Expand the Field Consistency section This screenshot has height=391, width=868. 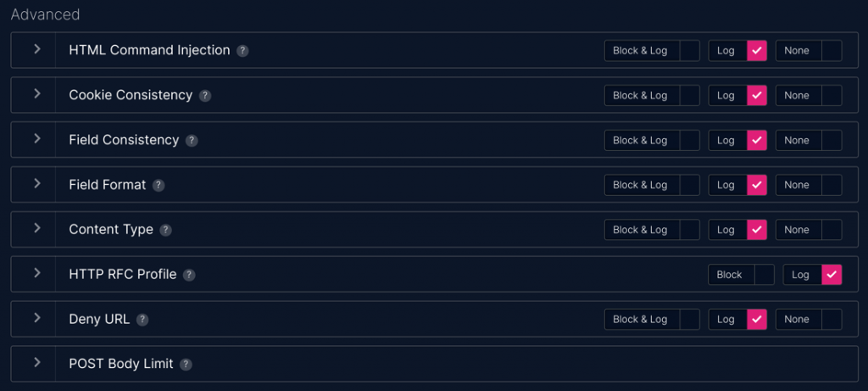37,138
